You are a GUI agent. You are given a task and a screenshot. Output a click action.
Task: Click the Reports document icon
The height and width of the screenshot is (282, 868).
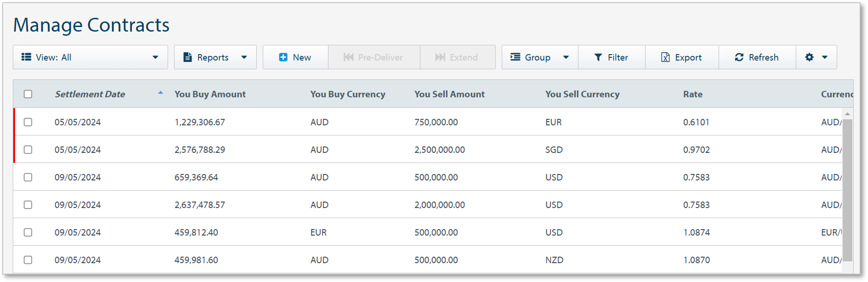[187, 57]
